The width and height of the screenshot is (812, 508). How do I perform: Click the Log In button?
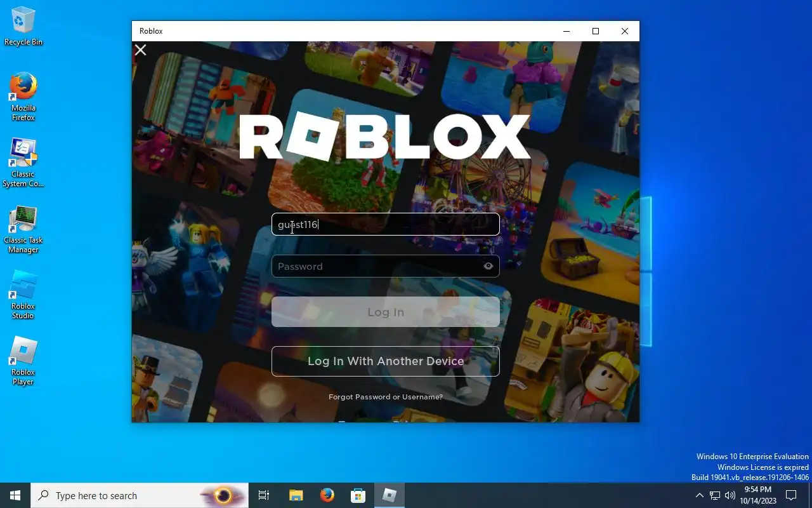pyautogui.click(x=386, y=312)
